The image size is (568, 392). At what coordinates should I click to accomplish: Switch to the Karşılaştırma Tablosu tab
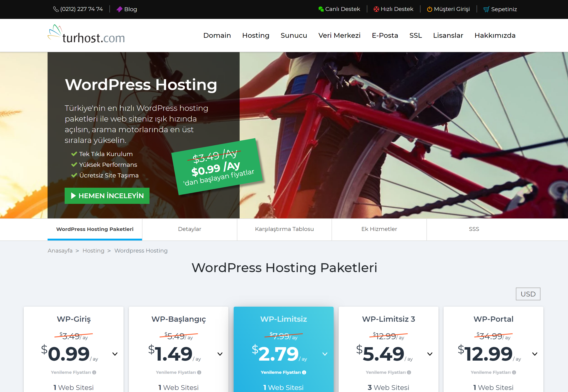coord(284,229)
